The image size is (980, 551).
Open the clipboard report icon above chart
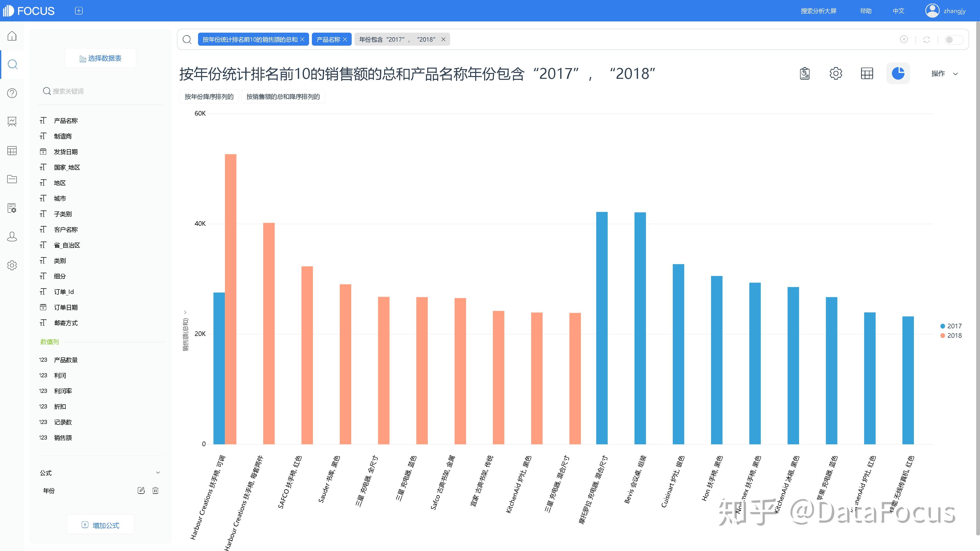(x=805, y=73)
